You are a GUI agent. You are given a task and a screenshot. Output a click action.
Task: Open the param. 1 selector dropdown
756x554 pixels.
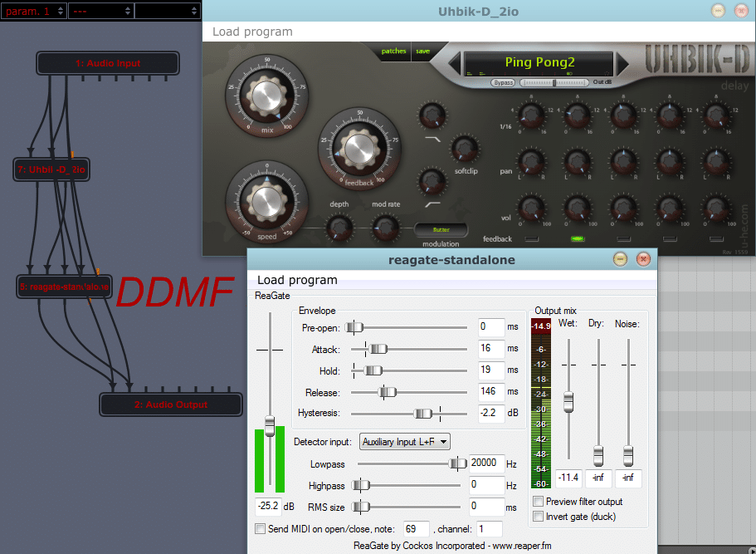[33, 11]
